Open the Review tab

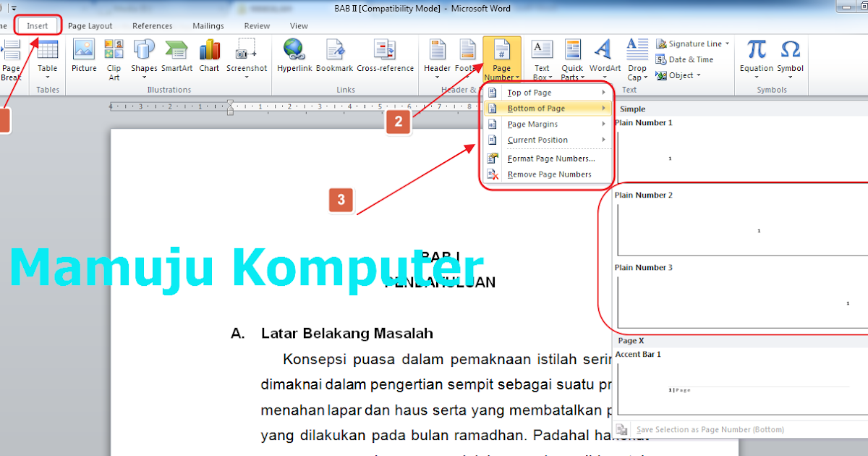257,26
